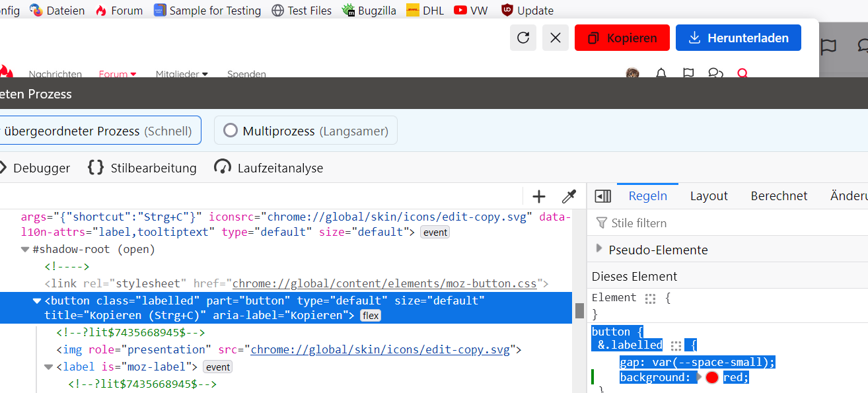Open the Laufzeitanalyse performance tool

269,168
